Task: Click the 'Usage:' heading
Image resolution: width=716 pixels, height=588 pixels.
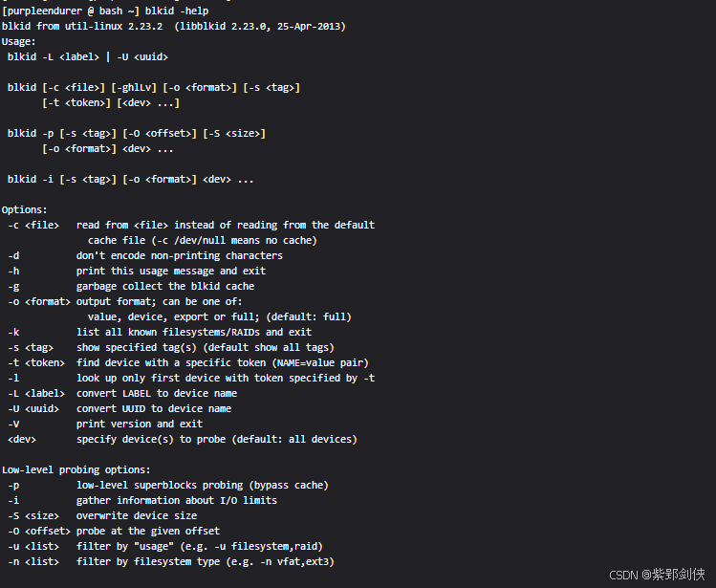Action: click(x=19, y=41)
